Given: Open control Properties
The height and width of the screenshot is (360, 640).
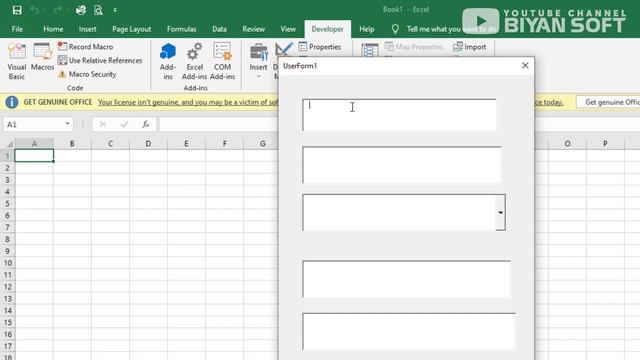Looking at the screenshot, I should [x=320, y=47].
